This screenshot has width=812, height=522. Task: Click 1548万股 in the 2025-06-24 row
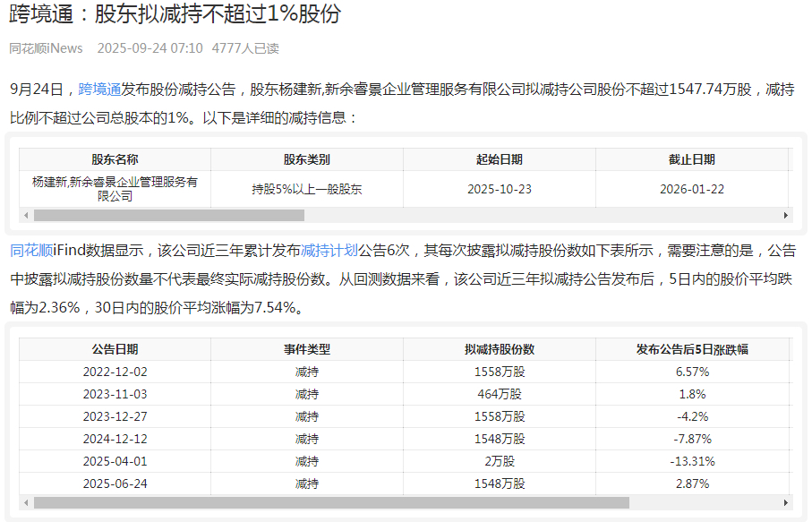(x=500, y=483)
